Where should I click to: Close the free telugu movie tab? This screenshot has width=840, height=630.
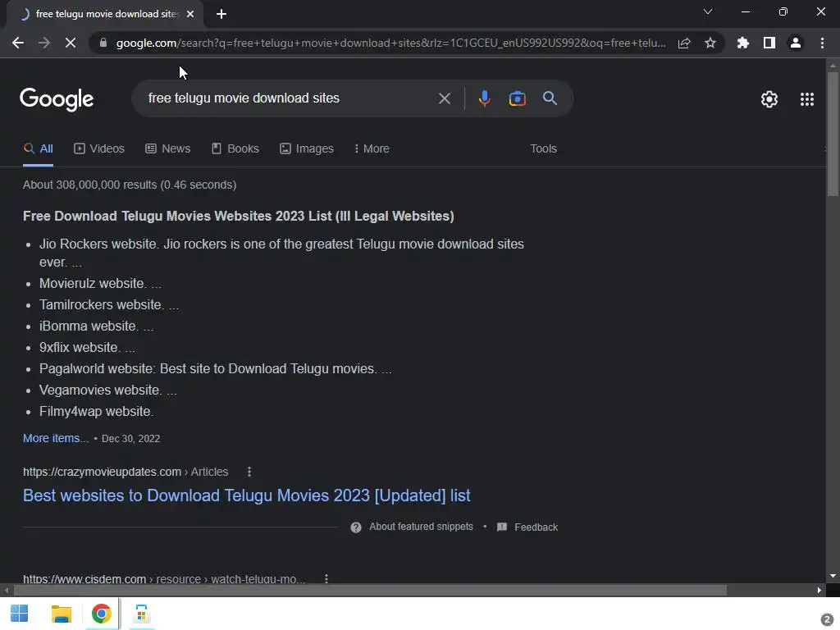click(x=190, y=14)
